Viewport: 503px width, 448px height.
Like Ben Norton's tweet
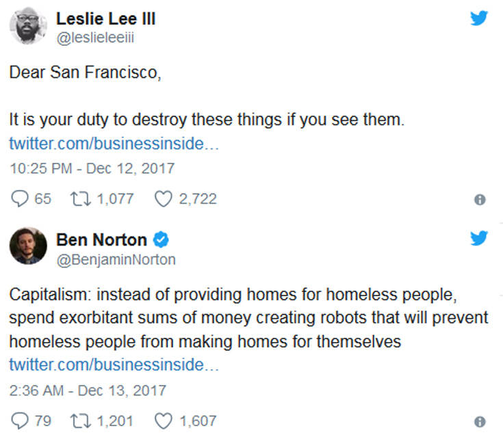coord(163,421)
